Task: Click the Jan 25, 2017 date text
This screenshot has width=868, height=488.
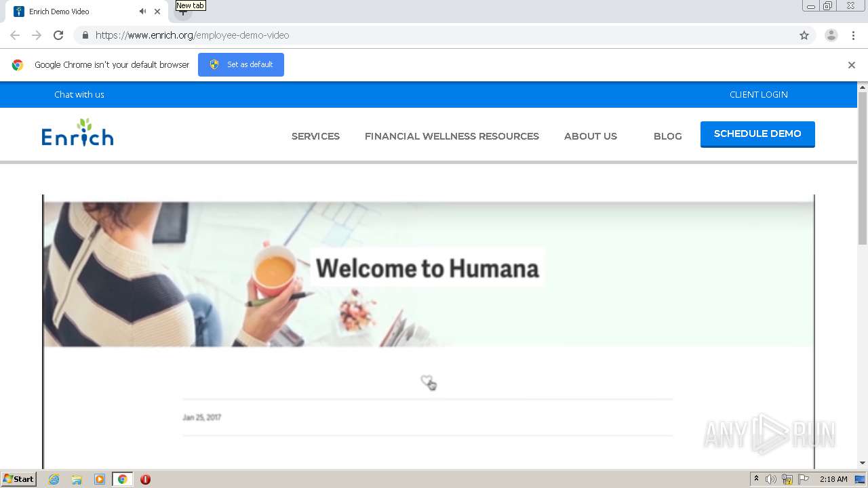Action: [x=201, y=418]
